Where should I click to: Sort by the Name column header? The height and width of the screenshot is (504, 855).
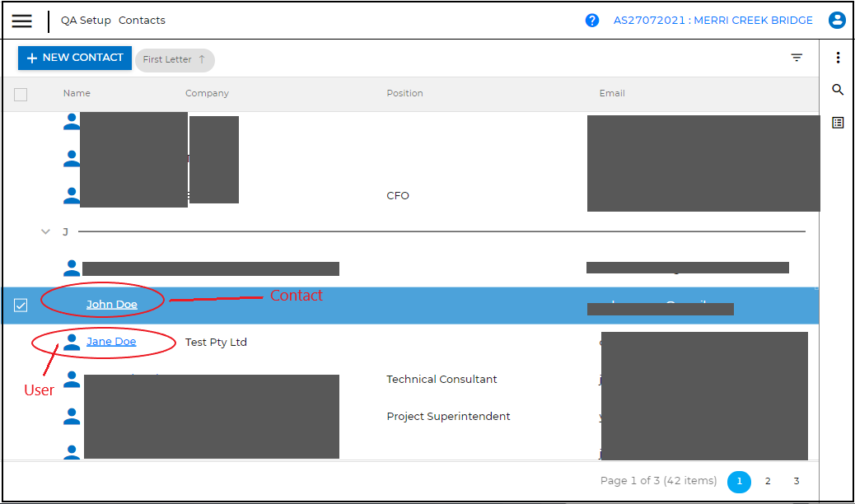click(x=77, y=93)
